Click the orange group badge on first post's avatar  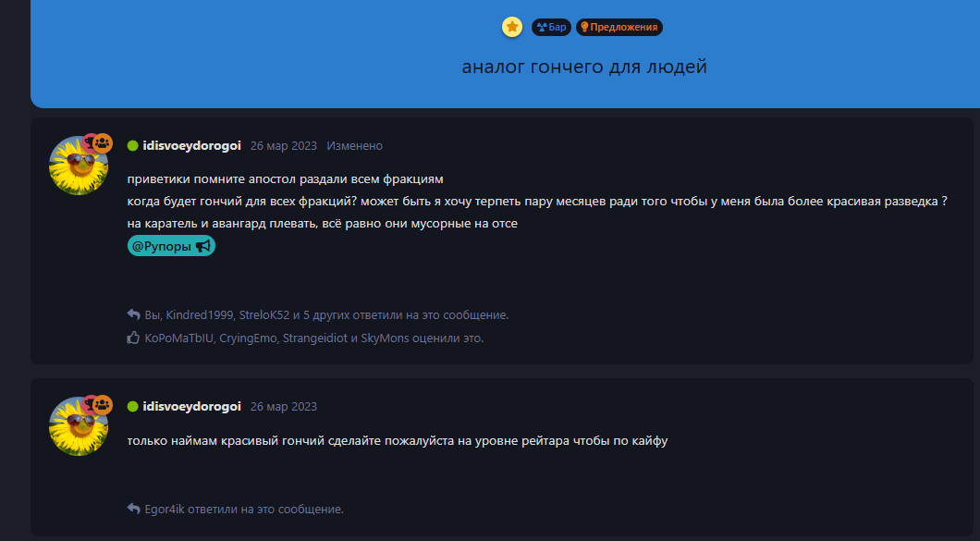point(104,144)
